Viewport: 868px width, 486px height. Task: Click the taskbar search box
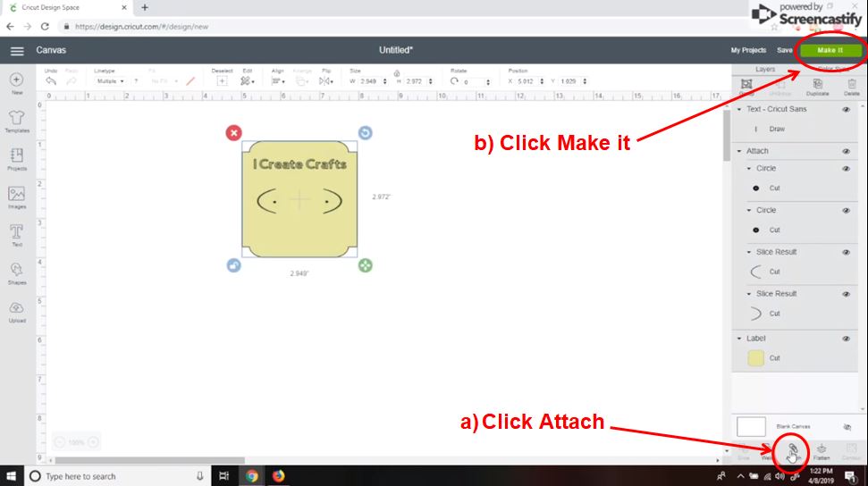click(117, 476)
